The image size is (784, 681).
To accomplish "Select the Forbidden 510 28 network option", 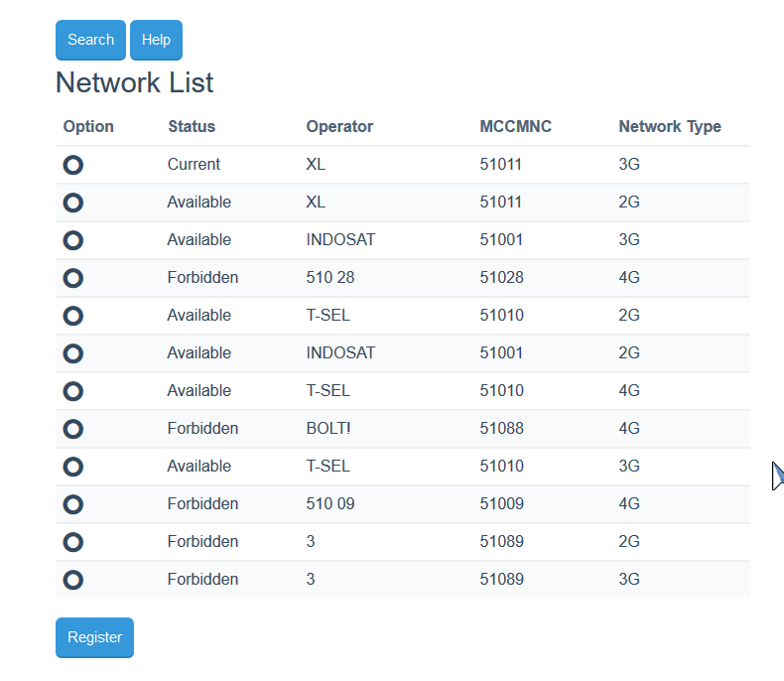I will pyautogui.click(x=72, y=278).
